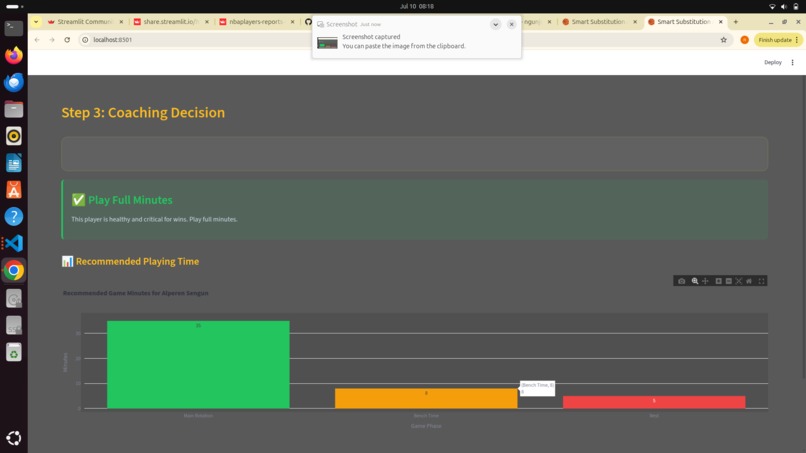Go back to previous page
The height and width of the screenshot is (453, 806).
(37, 40)
